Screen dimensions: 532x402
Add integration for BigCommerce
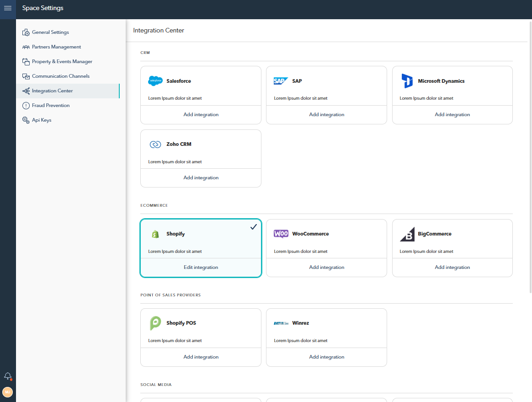pos(452,268)
